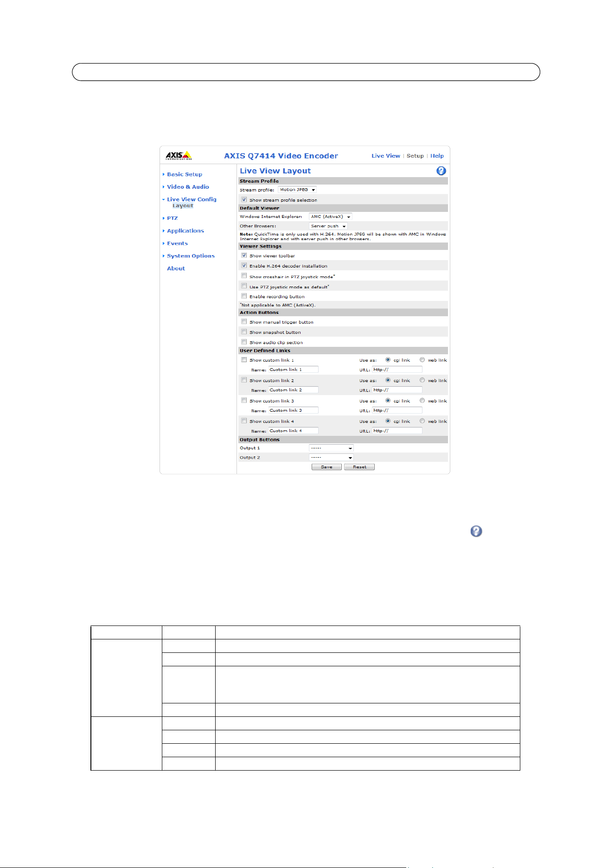Enable Show crosshair in PTZ joystick mode
614x868 pixels.
tap(244, 276)
